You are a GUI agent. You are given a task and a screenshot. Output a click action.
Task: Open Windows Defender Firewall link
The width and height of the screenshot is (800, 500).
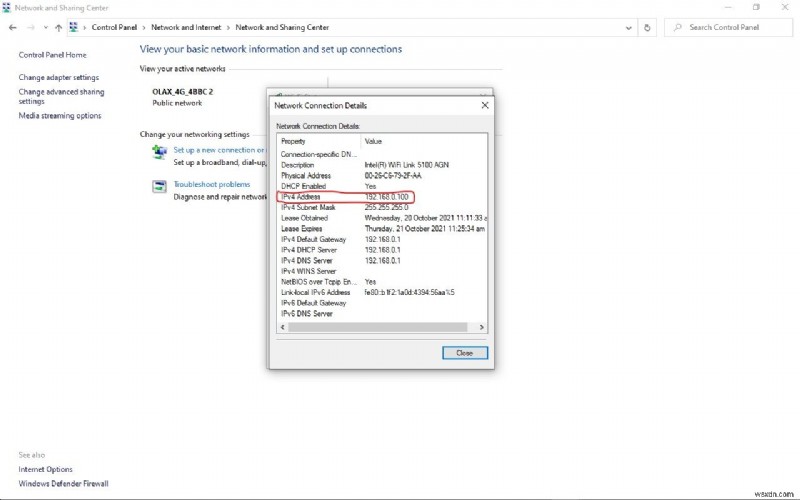tap(63, 484)
